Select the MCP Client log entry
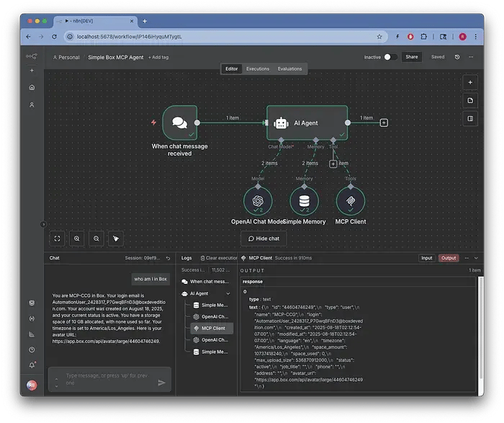This screenshot has width=504, height=423. click(212, 328)
